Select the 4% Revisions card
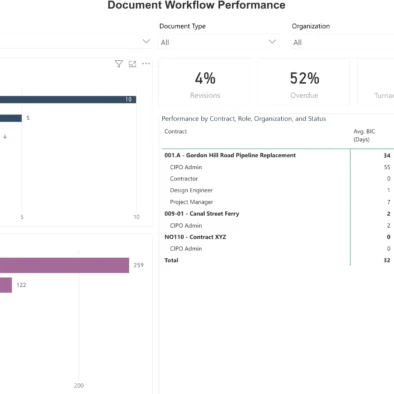Viewport: 394px width, 394px height. pos(205,83)
